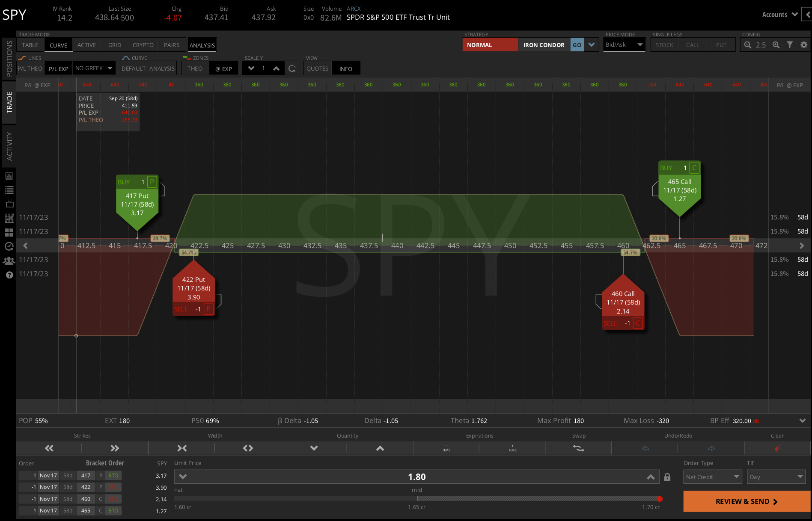Narrow the spread width icon
812x521 pixels.
click(x=182, y=448)
